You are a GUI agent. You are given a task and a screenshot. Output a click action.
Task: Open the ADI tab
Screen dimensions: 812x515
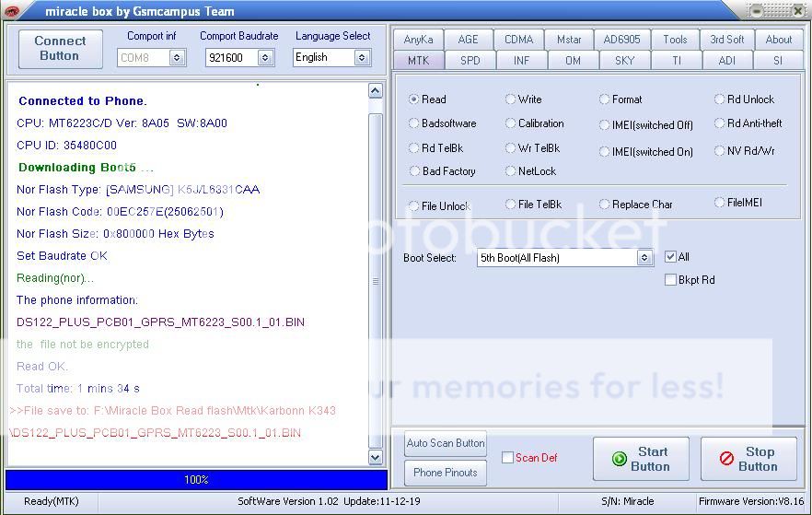tap(727, 60)
